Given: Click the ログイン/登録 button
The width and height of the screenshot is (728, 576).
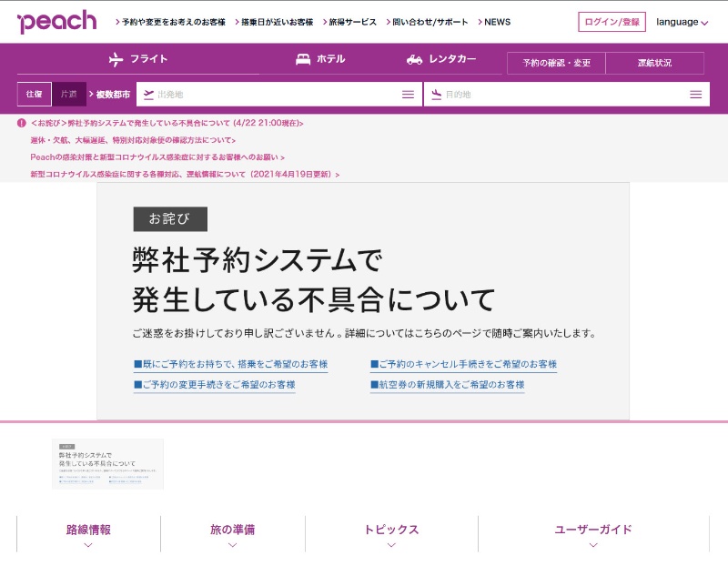Looking at the screenshot, I should pos(612,21).
